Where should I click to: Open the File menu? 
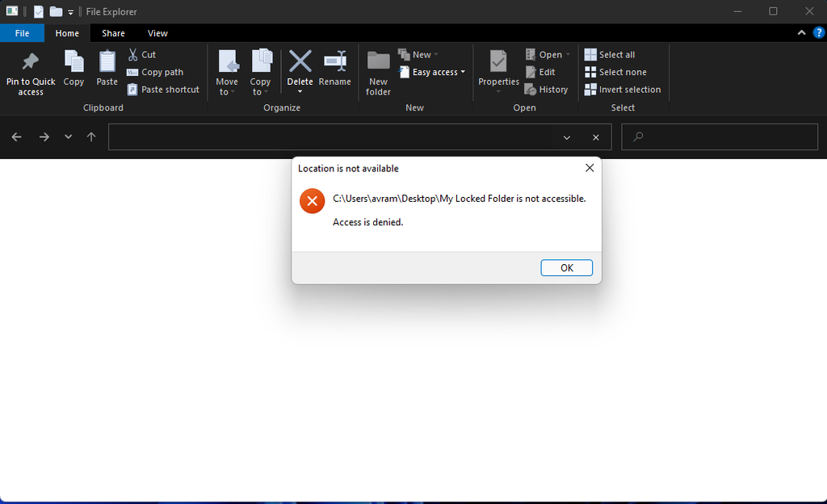pyautogui.click(x=22, y=33)
